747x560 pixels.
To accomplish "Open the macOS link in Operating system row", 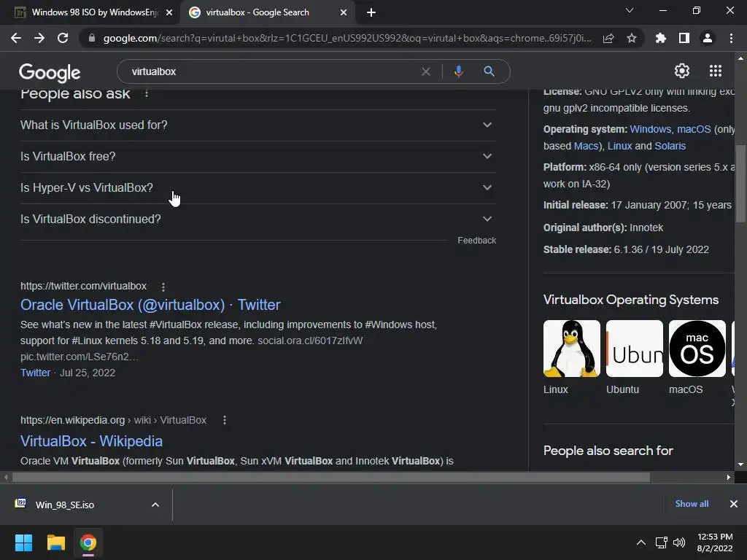I will (x=694, y=129).
